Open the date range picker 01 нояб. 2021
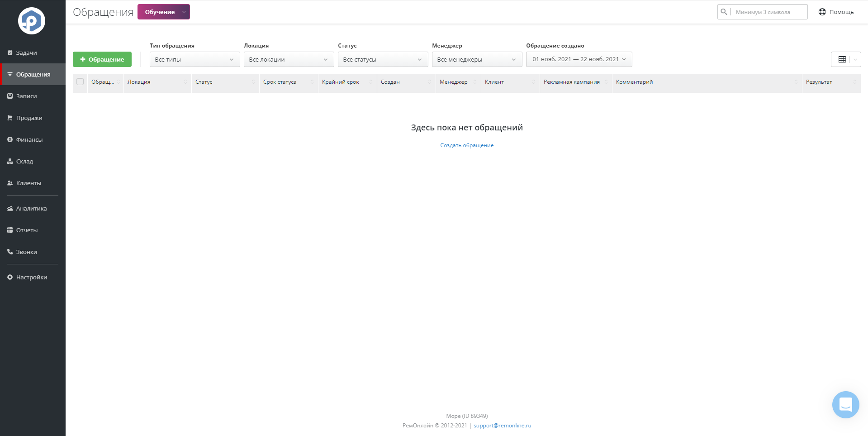 (579, 59)
